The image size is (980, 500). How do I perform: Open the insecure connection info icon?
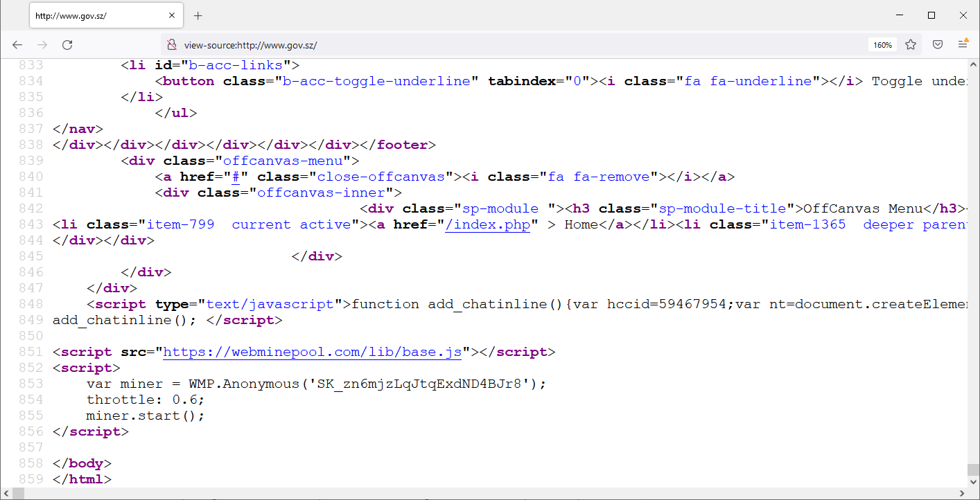(x=172, y=44)
